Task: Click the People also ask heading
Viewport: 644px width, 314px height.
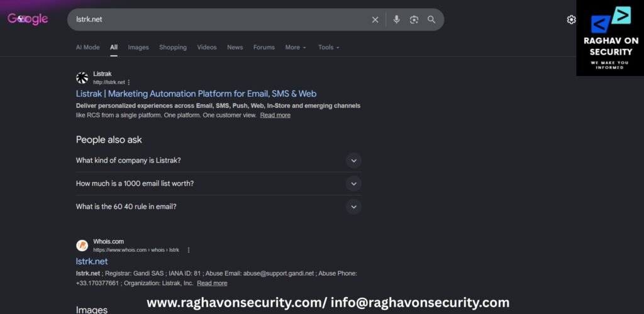Action: point(109,140)
